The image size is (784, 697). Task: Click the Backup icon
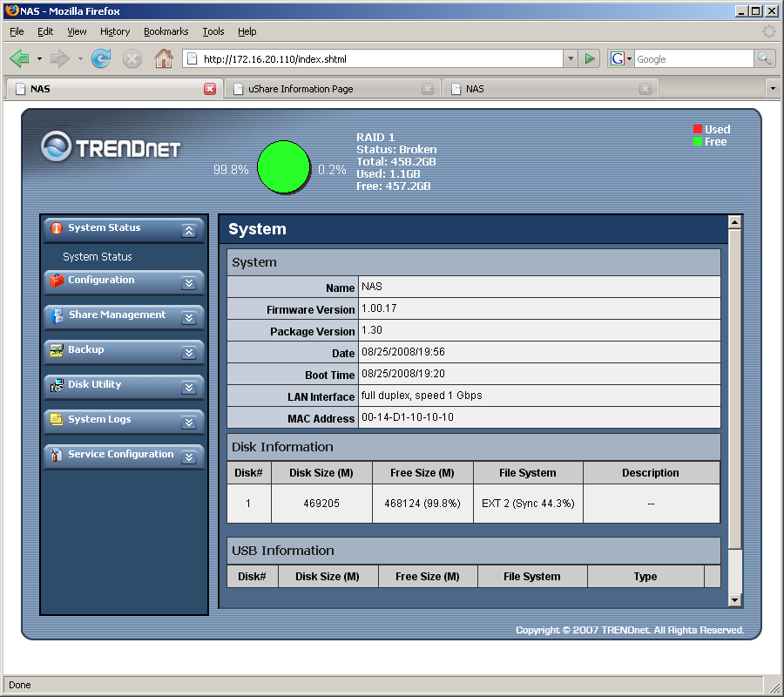click(57, 350)
